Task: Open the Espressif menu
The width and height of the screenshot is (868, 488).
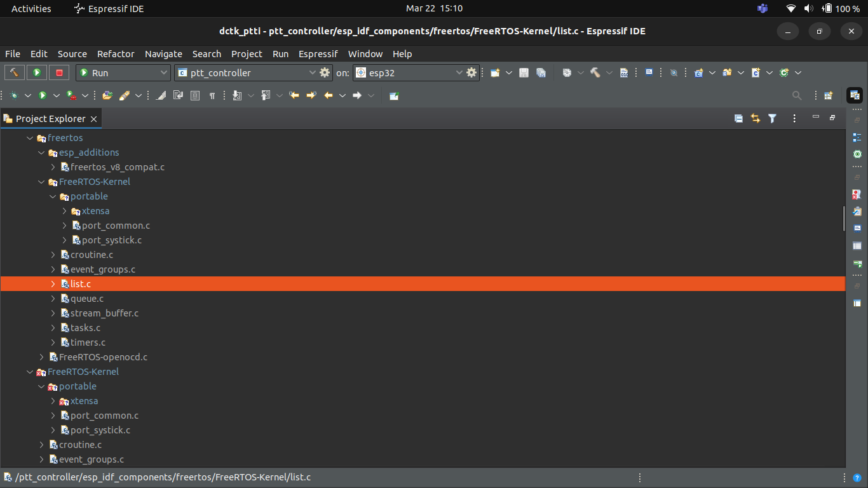Action: coord(318,54)
